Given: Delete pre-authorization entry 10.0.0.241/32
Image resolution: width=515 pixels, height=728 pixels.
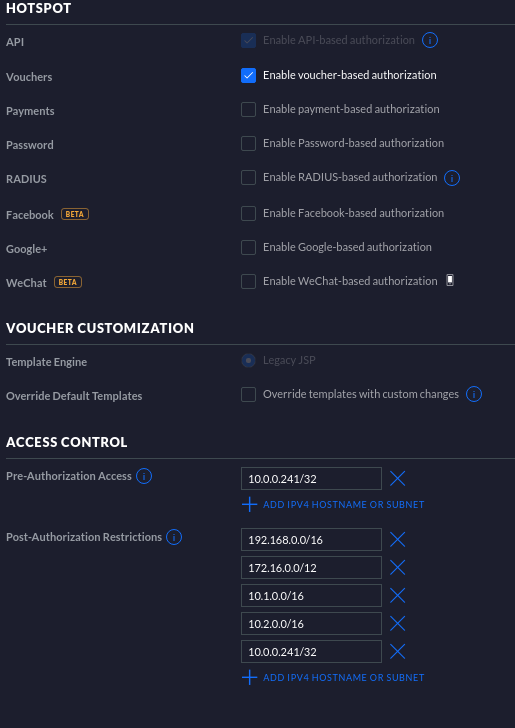Looking at the screenshot, I should coord(398,478).
